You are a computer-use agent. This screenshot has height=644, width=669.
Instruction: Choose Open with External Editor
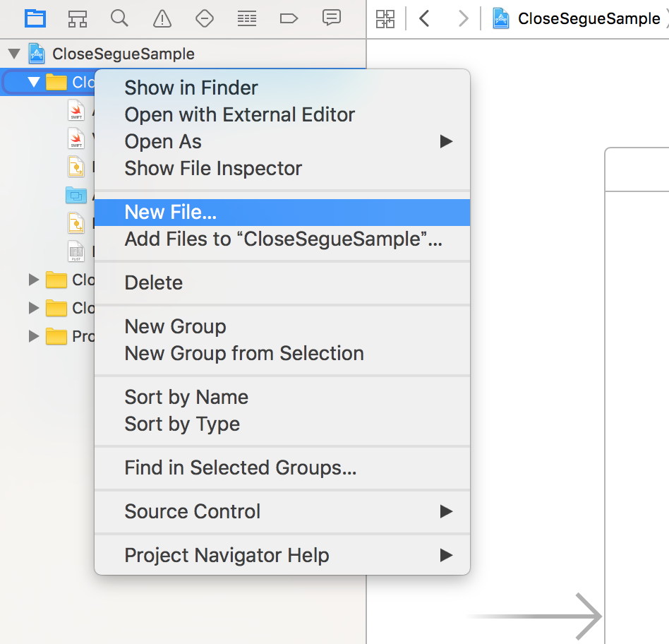coord(282,114)
